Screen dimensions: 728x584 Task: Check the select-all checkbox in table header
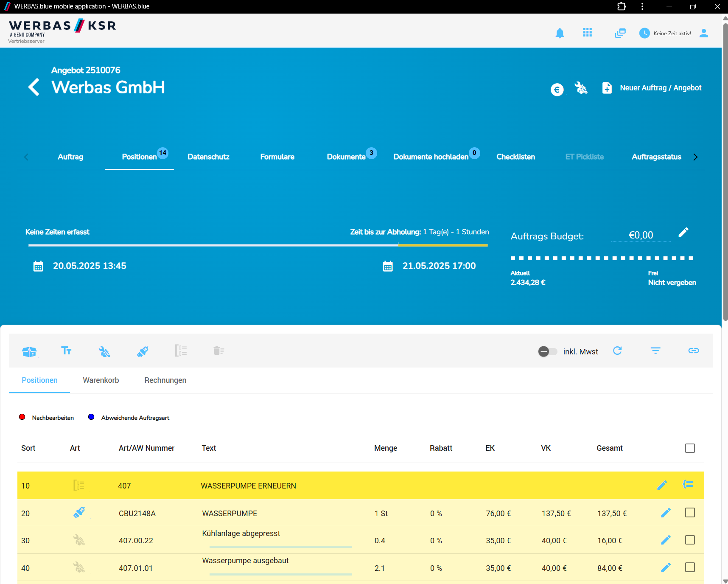coord(690,448)
